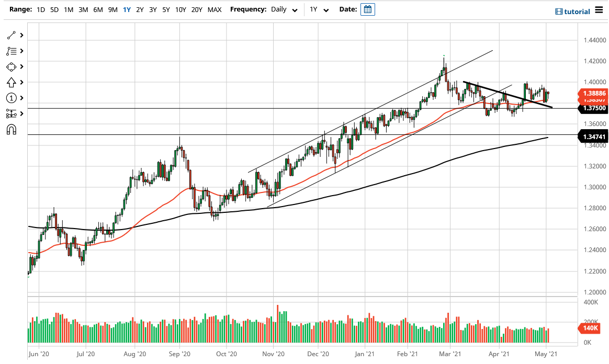This screenshot has width=609, height=364.
Task: Select the active 1Y range
Action: pos(127,10)
